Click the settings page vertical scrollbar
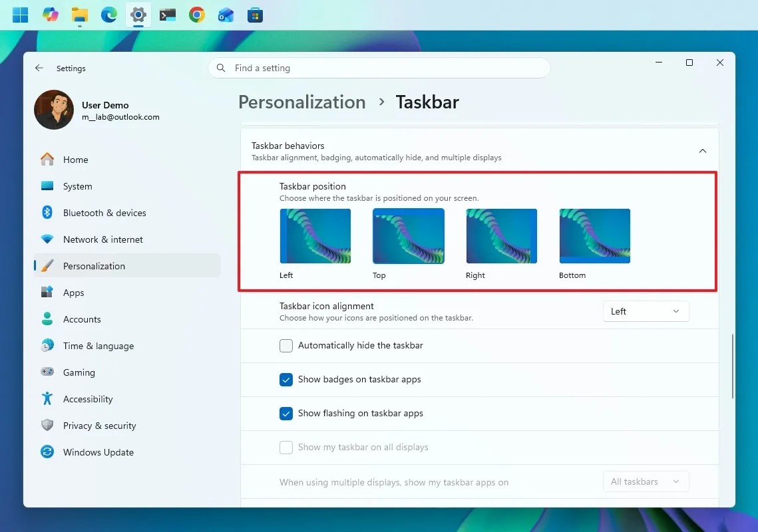This screenshot has width=758, height=532. [x=733, y=366]
